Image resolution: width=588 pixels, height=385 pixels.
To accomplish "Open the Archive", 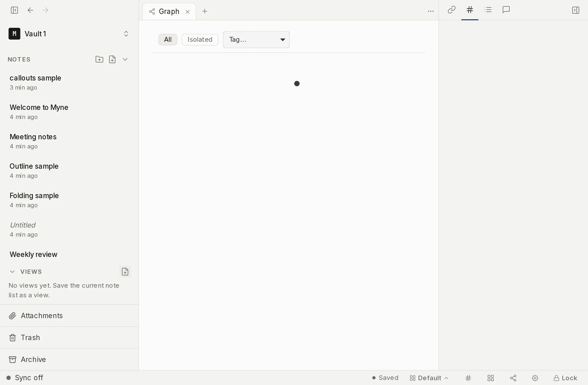I will click(x=69, y=360).
